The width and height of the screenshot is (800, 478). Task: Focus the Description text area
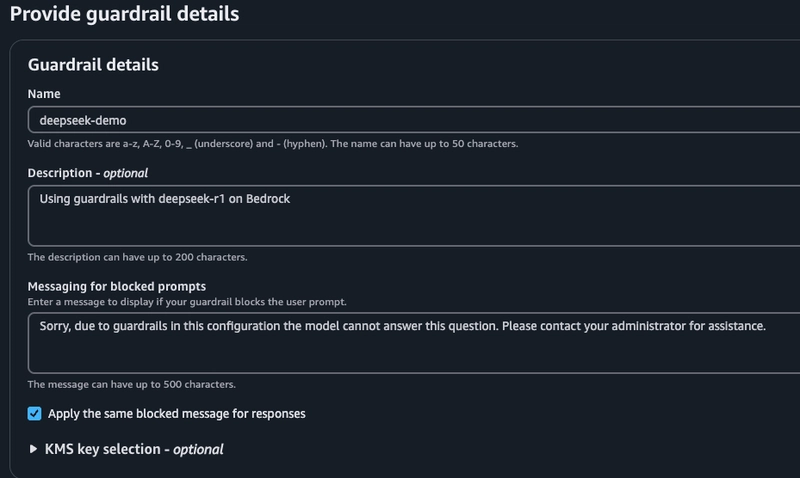click(x=400, y=225)
